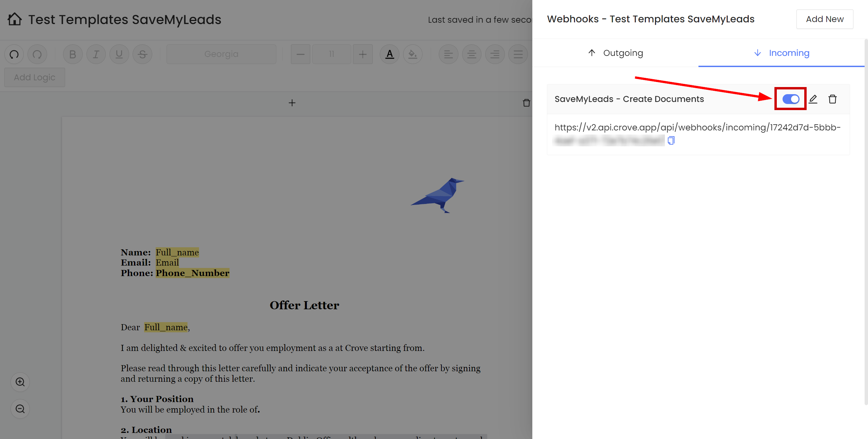Screen dimensions: 868x439
Task: Click the Last saved status text
Action: pyautogui.click(x=480, y=20)
